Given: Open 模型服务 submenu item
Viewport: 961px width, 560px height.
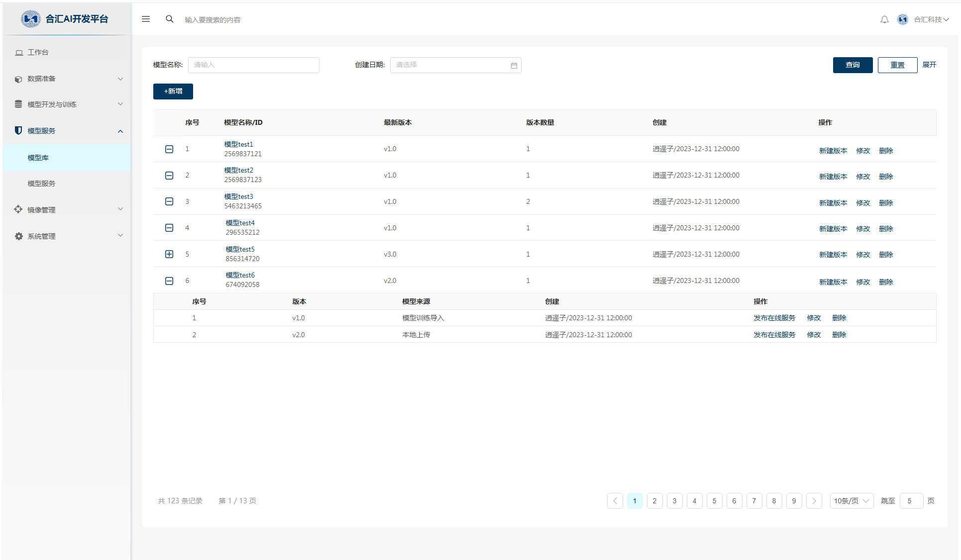Looking at the screenshot, I should coord(41,184).
